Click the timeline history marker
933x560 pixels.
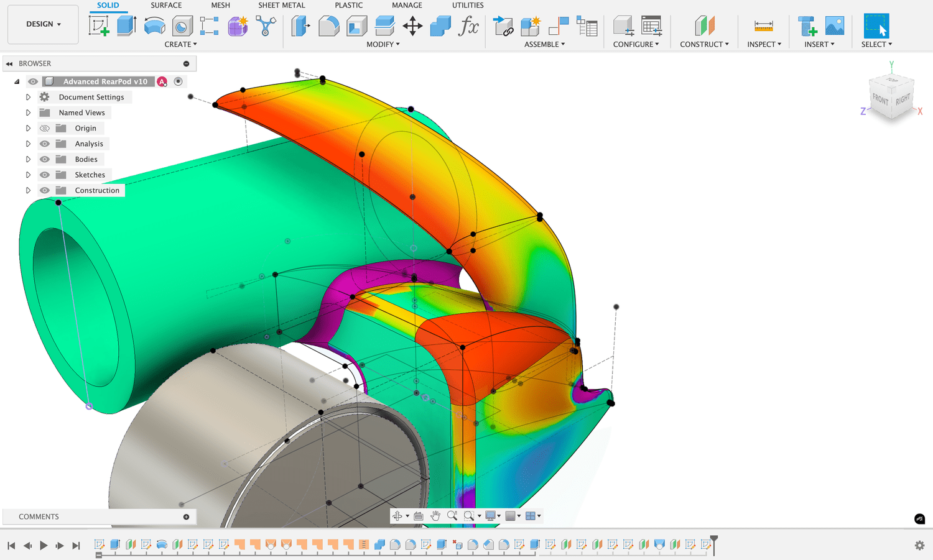coord(714,544)
